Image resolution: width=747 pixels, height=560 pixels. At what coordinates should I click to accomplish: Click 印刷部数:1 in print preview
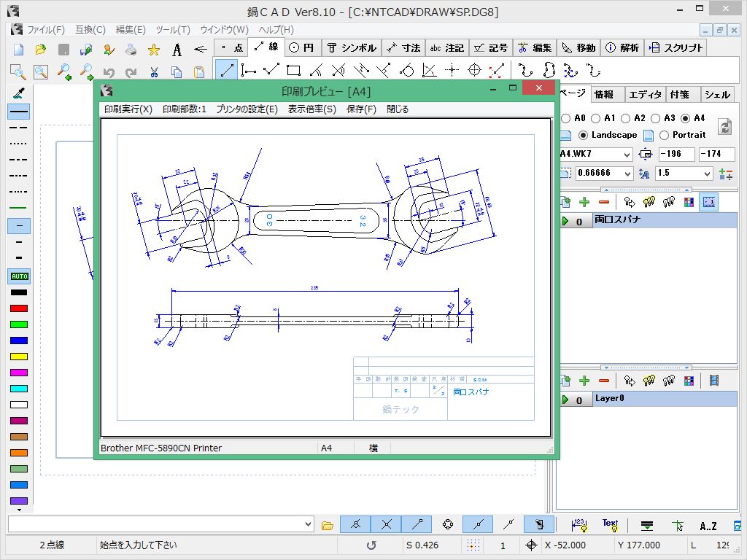point(185,109)
